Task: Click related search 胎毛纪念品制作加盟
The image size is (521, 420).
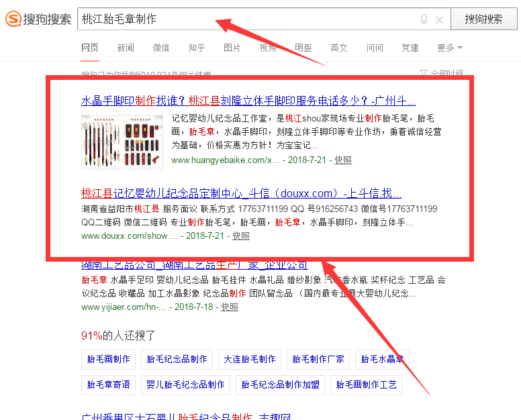Action: click(x=280, y=385)
